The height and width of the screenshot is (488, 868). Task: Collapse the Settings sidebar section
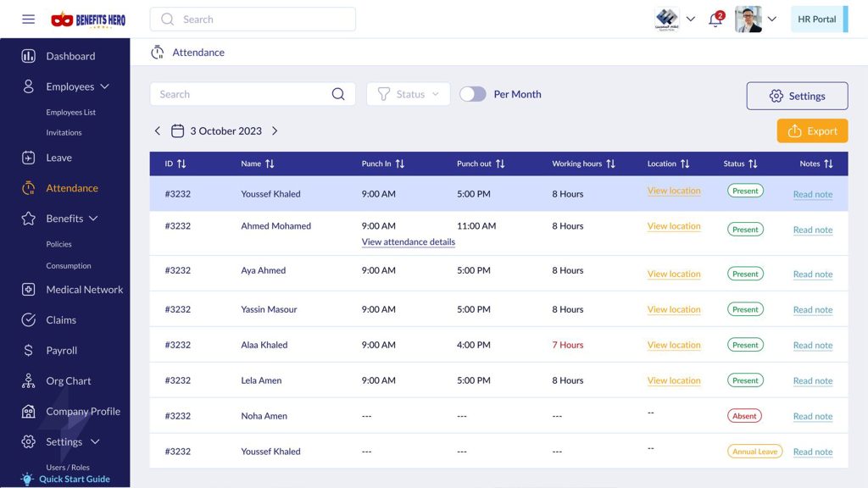pyautogui.click(x=95, y=441)
